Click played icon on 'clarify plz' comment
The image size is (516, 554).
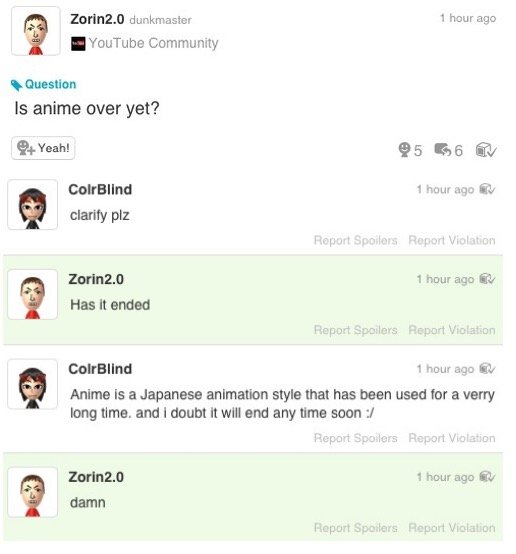pos(487,189)
